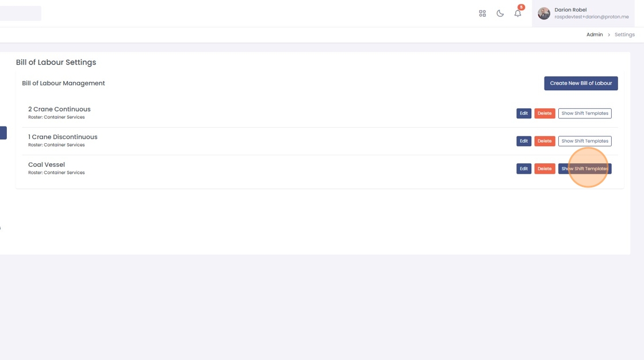Toggle dark mode with moon icon

[500, 13]
